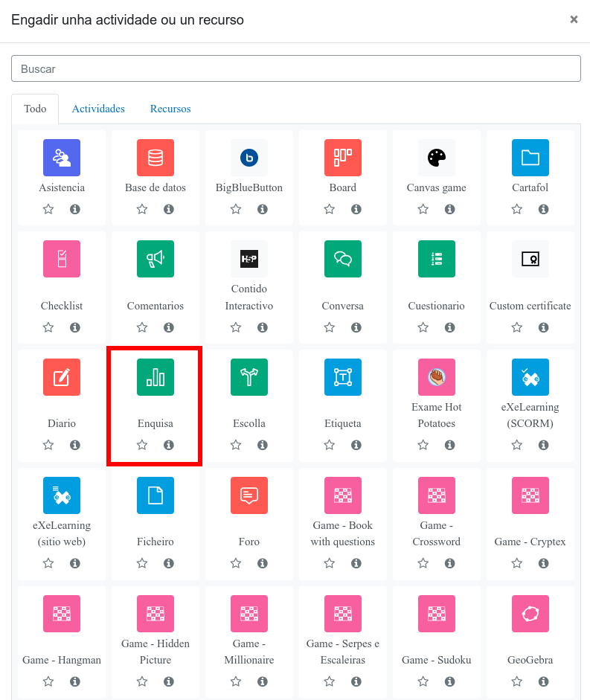
Task: Click the Custom certificate link
Action: pyautogui.click(x=530, y=306)
